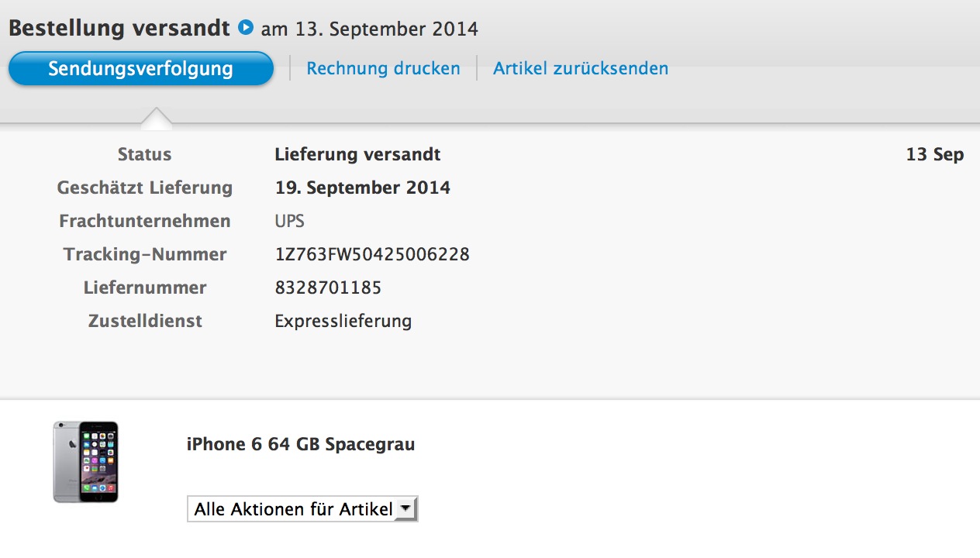The height and width of the screenshot is (558, 980).
Task: Click the Expresslieferung delivery service text
Action: click(343, 321)
